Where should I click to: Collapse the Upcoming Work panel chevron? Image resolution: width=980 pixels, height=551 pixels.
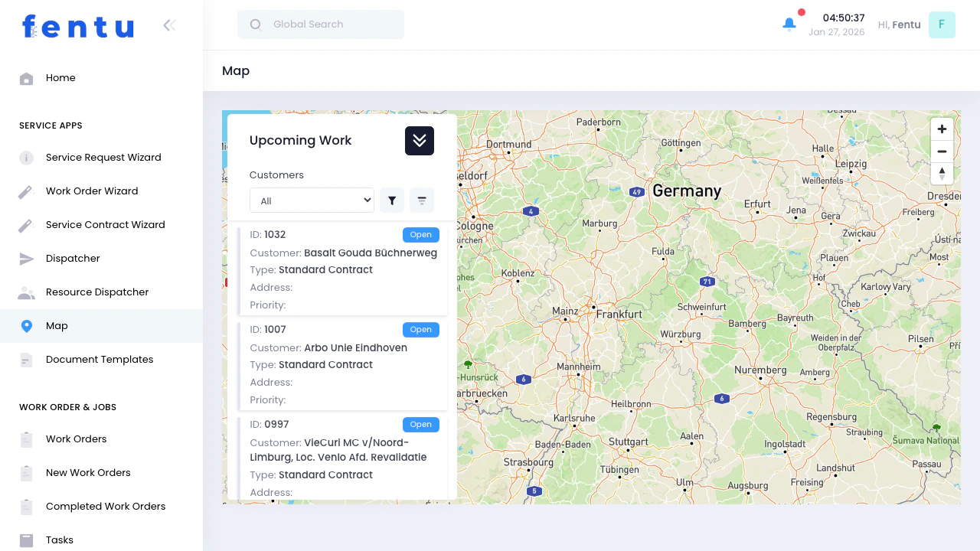(x=419, y=141)
